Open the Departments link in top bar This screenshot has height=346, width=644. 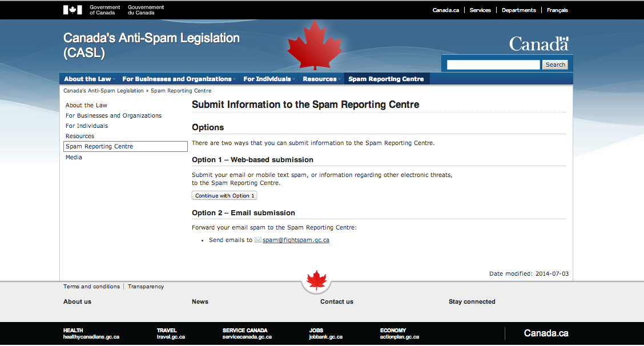[518, 10]
